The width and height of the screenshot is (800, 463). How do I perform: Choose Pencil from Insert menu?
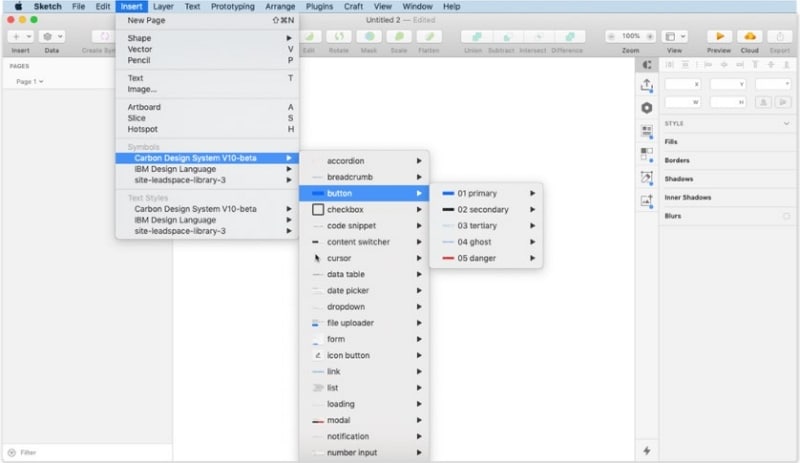[x=207, y=60]
